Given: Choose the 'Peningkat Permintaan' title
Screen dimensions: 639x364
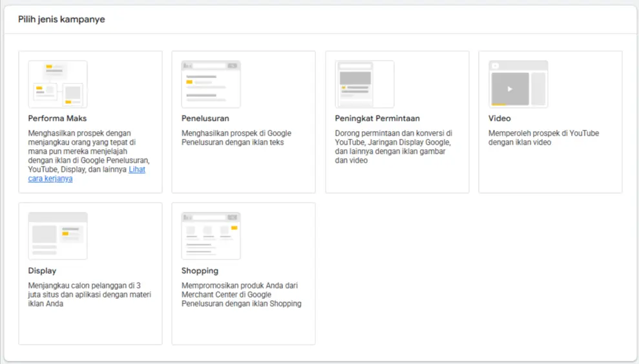Looking at the screenshot, I should (377, 119).
